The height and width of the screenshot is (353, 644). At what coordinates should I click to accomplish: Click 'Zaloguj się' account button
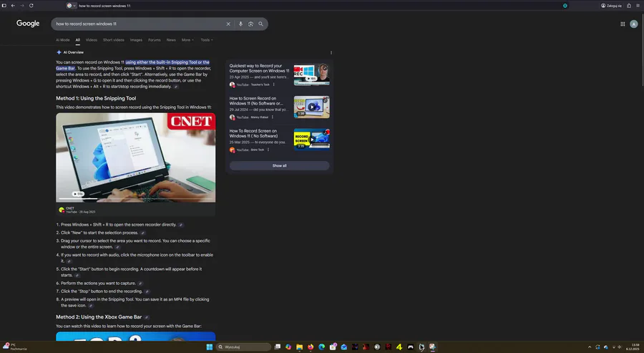pyautogui.click(x=611, y=6)
